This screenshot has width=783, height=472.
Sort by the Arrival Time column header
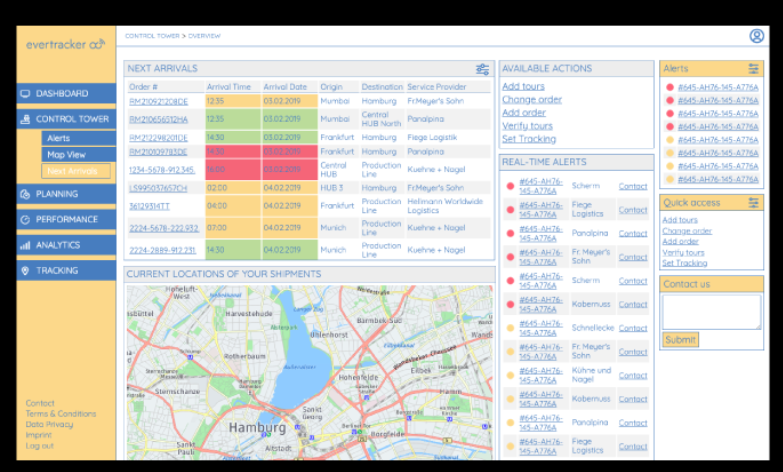click(x=229, y=87)
